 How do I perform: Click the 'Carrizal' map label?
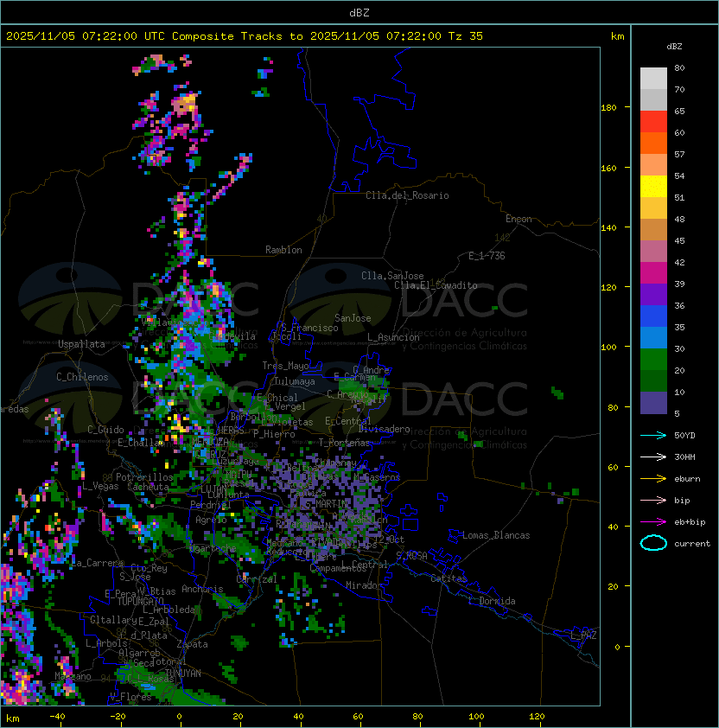[257, 579]
